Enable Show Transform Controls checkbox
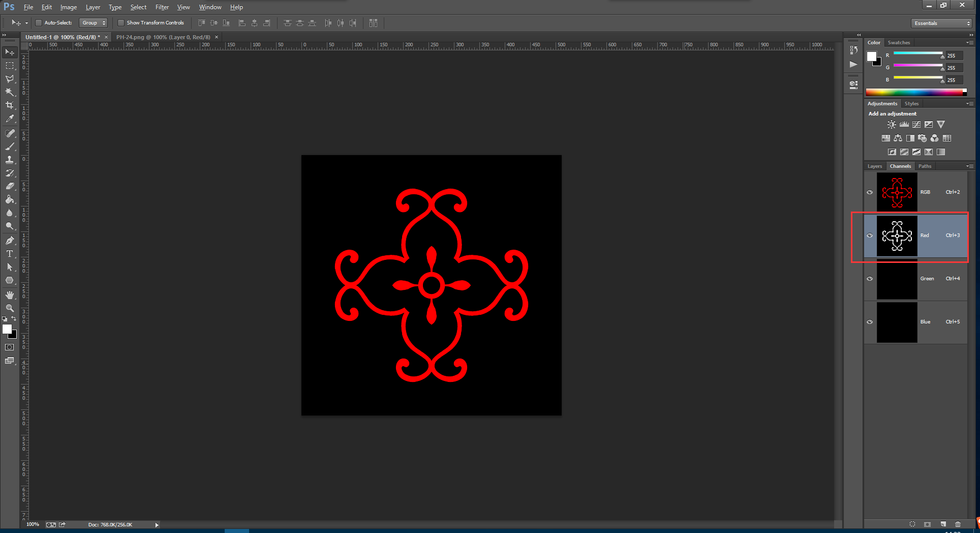This screenshot has width=980, height=533. click(x=120, y=23)
